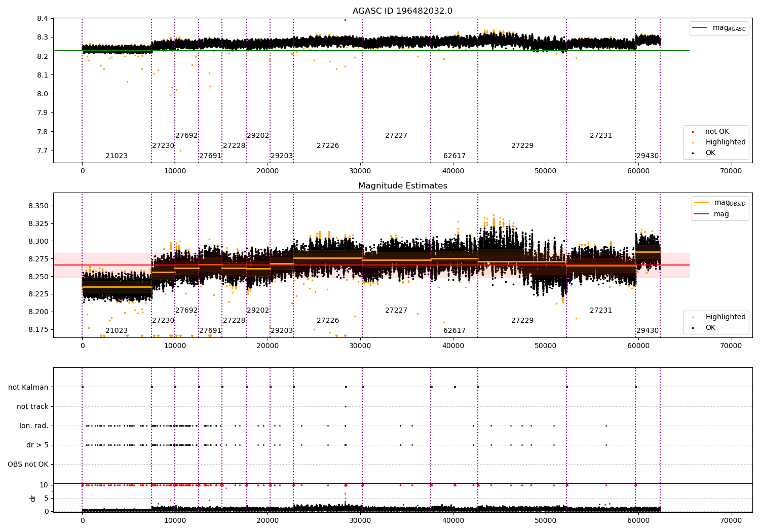Click OBSID label 27227 in the top panel

[x=396, y=136]
